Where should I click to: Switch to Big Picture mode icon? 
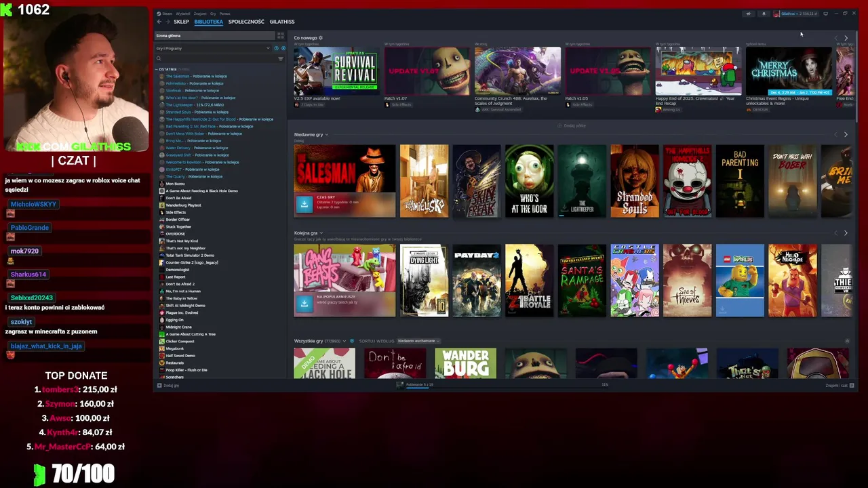point(825,14)
